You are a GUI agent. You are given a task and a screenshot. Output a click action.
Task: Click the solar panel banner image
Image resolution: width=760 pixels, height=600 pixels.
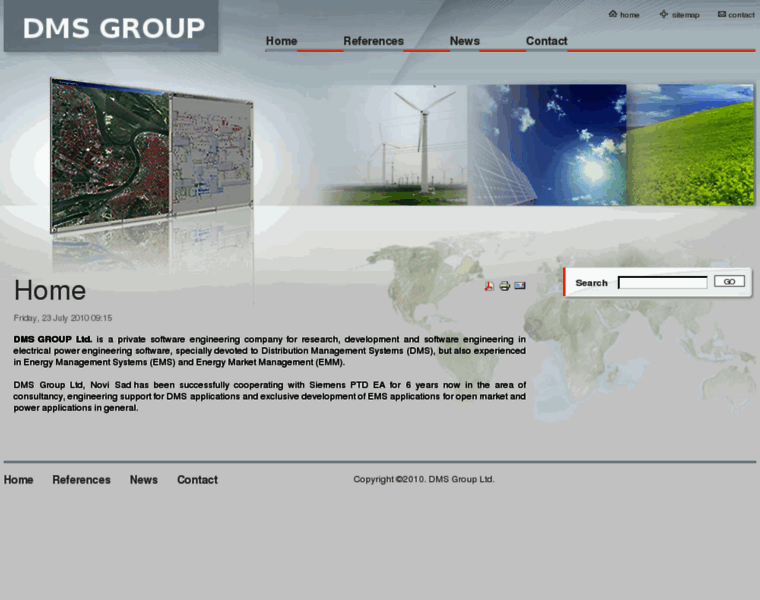pos(547,145)
